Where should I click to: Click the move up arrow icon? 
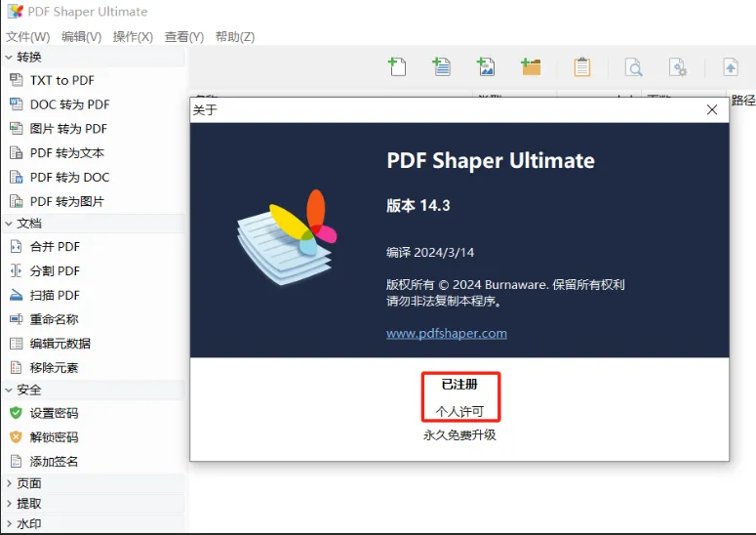731,66
